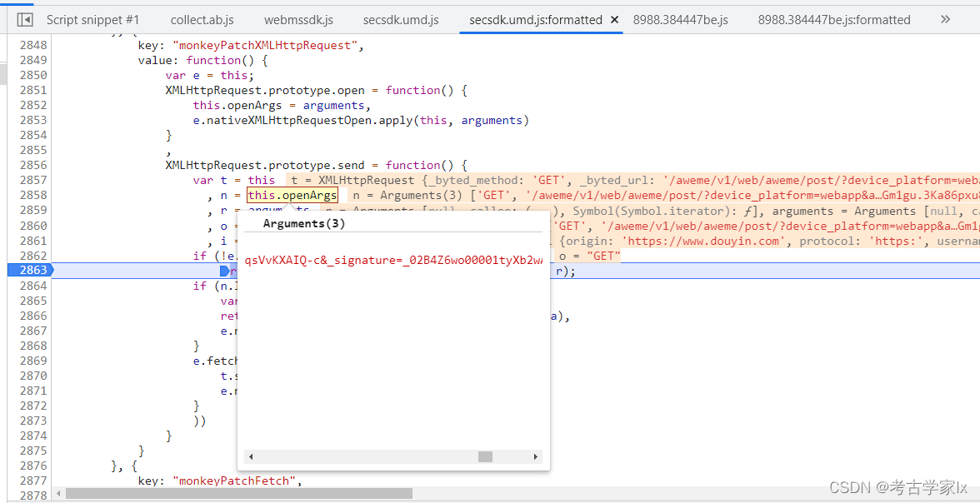Toggle the file navigator sidebar icon
The width and height of the screenshot is (980, 503).
[x=25, y=20]
